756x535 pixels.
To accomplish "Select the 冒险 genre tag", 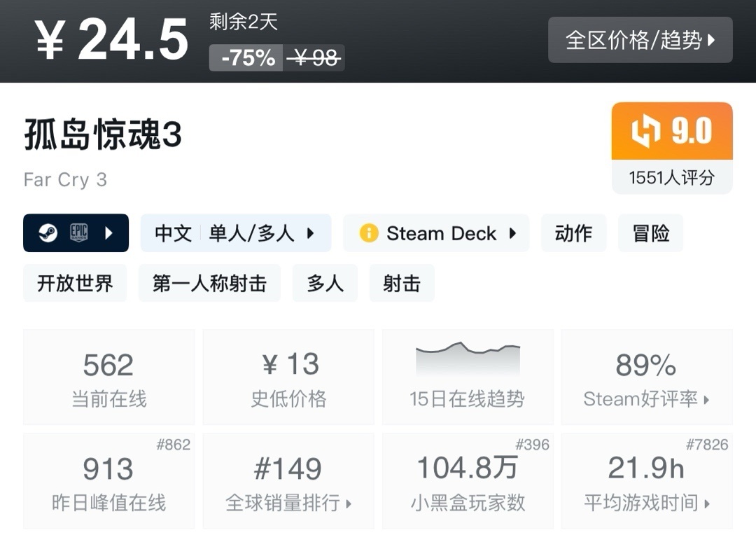I will (650, 233).
